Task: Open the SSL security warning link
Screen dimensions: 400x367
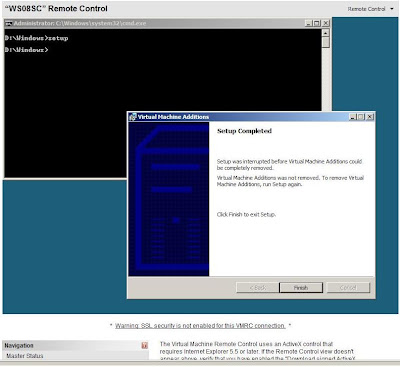Action: (x=200, y=326)
